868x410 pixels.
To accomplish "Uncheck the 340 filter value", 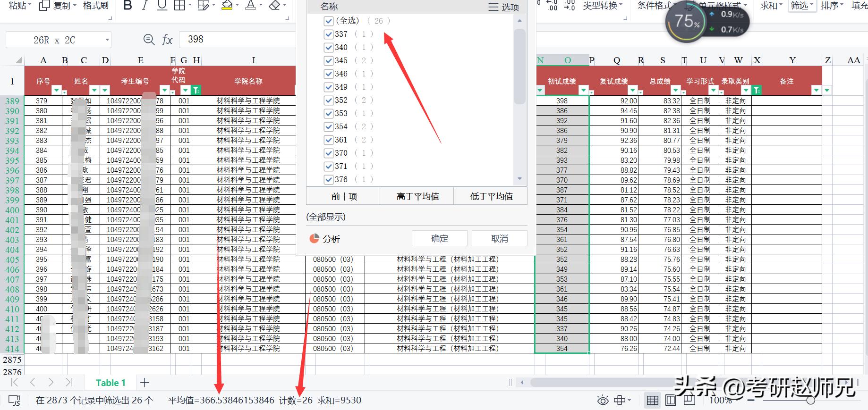I will point(329,47).
